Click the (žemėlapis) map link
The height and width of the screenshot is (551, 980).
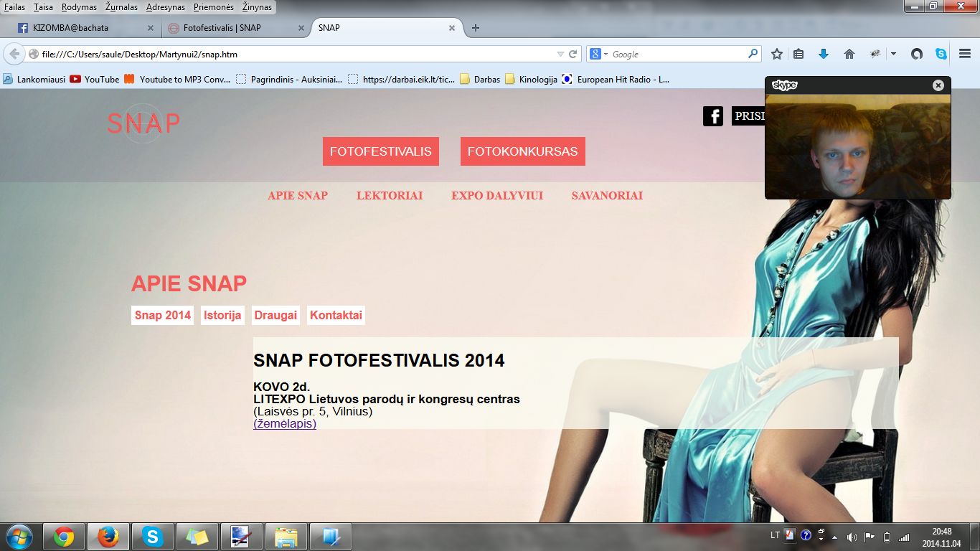pyautogui.click(x=285, y=423)
